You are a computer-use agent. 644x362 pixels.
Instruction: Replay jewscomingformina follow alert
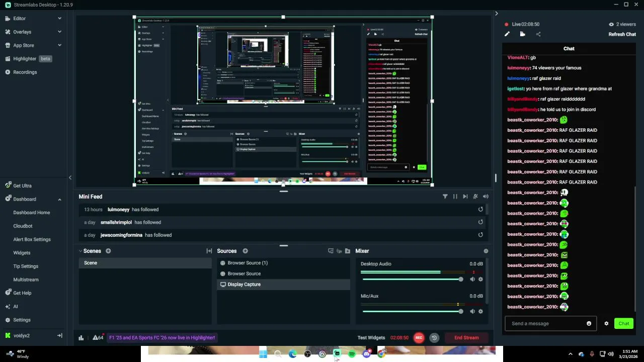click(480, 235)
